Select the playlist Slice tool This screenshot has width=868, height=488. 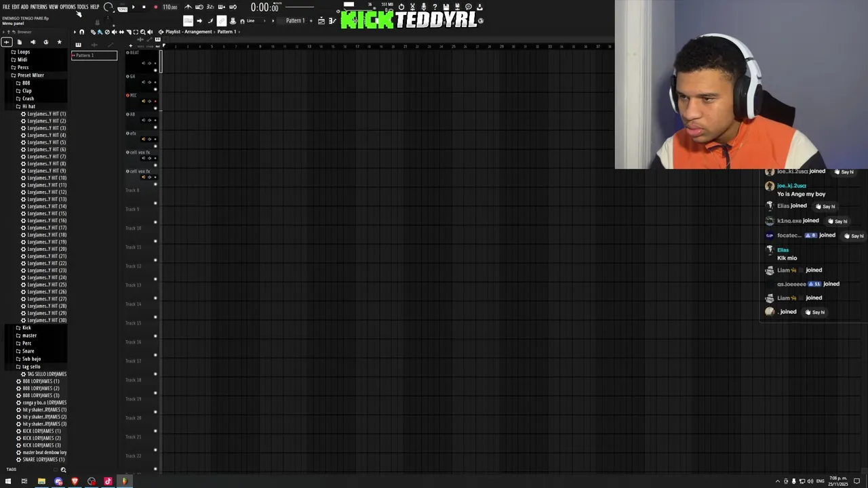pos(128,32)
